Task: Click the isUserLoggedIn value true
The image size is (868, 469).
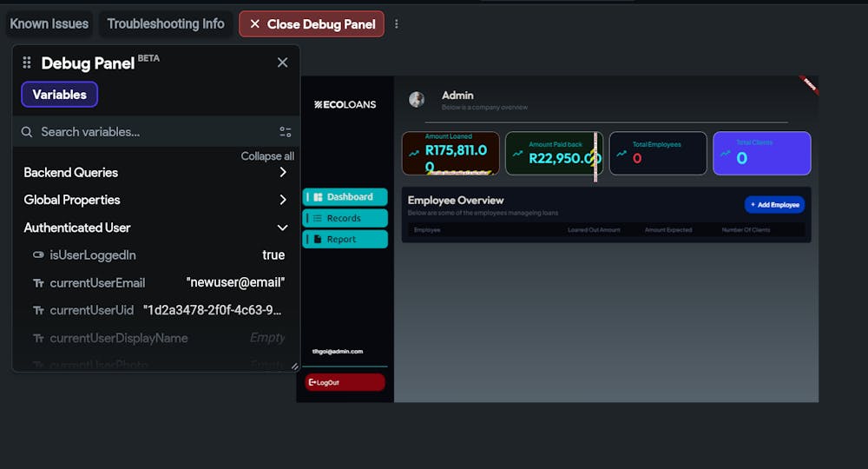Action: pos(273,254)
